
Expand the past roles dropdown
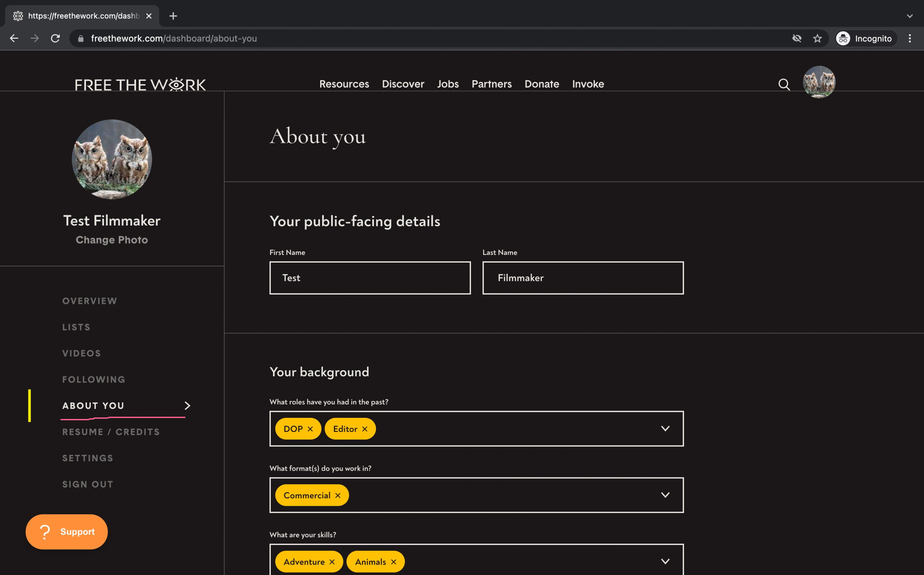665,429
